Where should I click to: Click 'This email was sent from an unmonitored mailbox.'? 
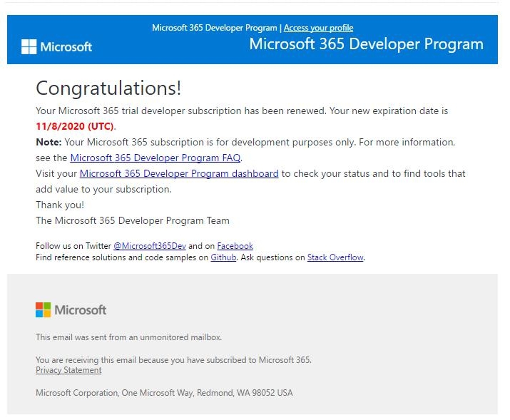(x=129, y=337)
